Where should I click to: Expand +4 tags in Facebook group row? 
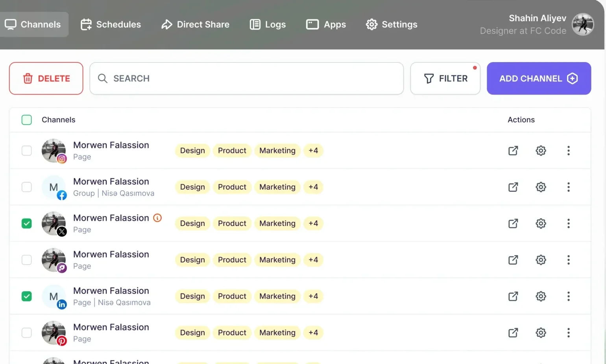point(313,187)
